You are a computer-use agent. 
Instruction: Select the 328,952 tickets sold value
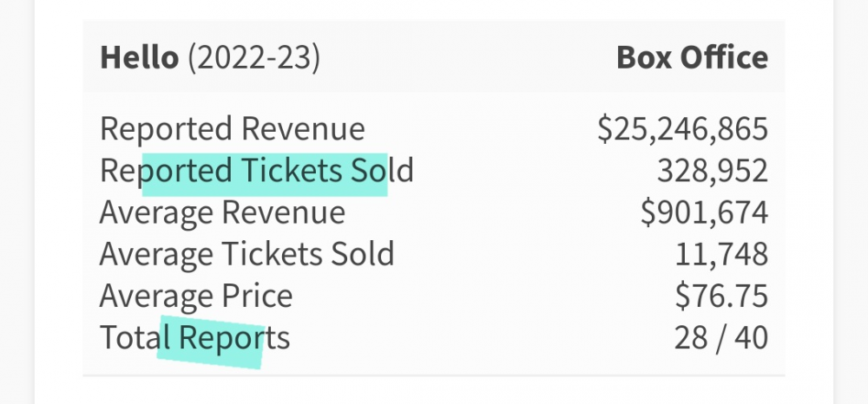[x=713, y=171]
